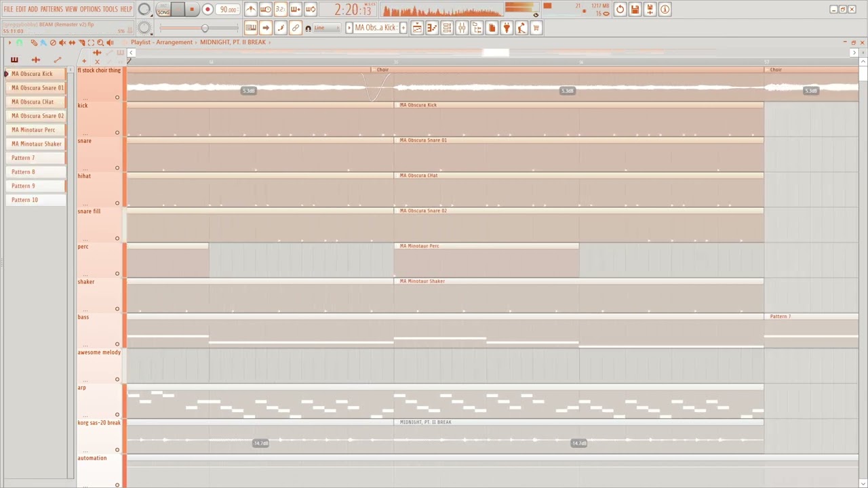
Task: Add a new pattern with plus button
Action: [403, 28]
